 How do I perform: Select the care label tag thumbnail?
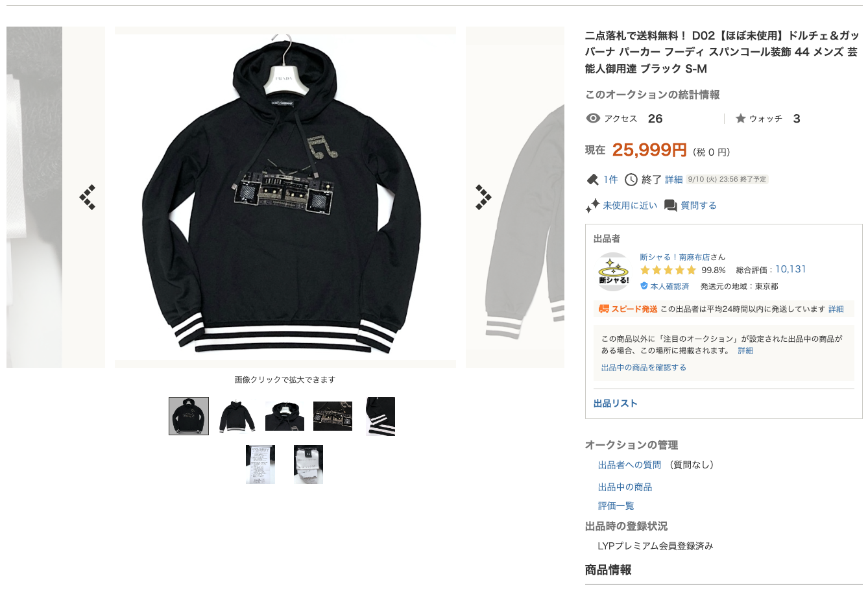point(260,464)
